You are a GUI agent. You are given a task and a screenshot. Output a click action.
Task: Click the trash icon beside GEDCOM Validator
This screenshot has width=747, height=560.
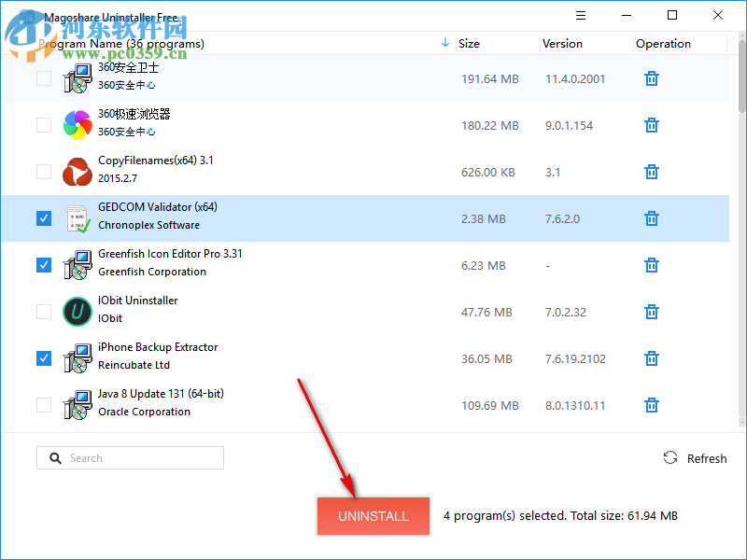click(651, 218)
